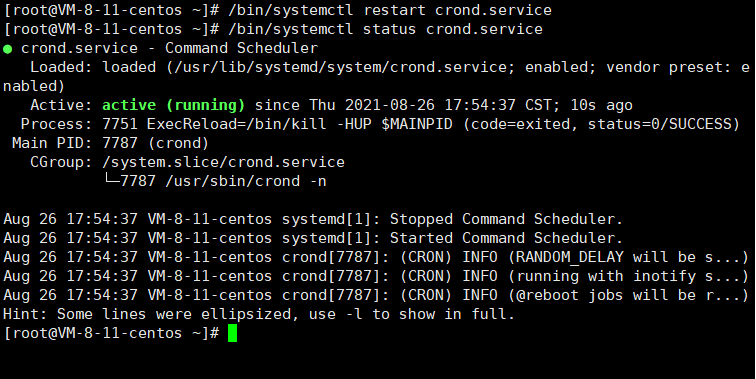Click the "status" word in second command

pyautogui.click(x=390, y=29)
